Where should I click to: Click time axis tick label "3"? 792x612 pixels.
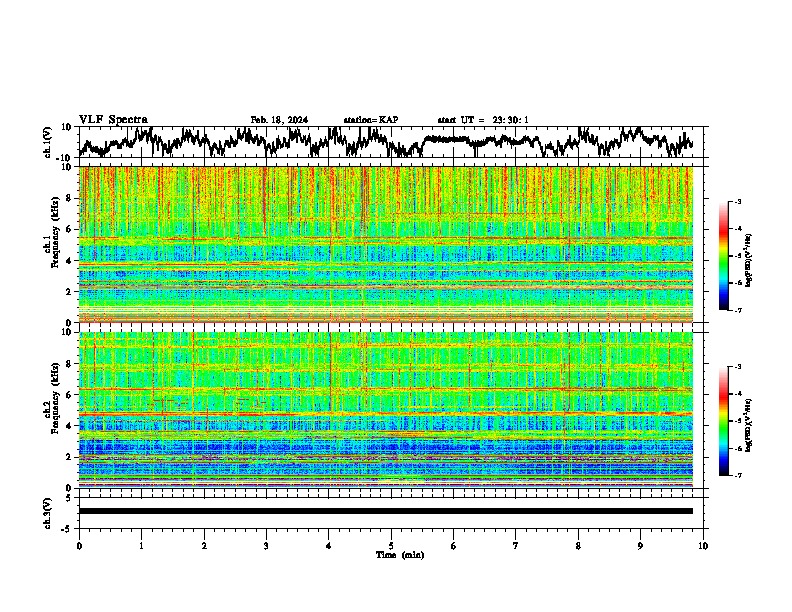coord(266,546)
